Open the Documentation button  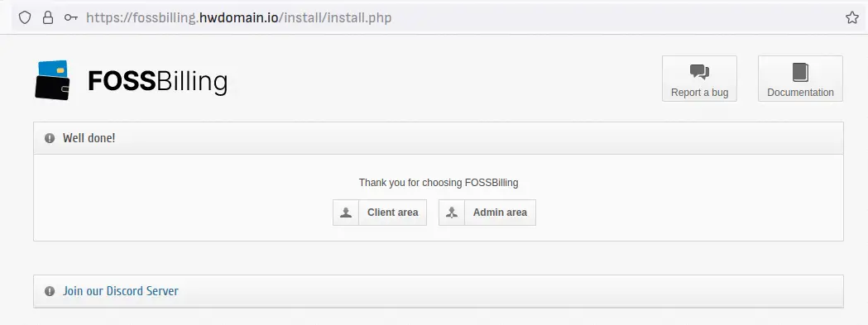tap(800, 79)
